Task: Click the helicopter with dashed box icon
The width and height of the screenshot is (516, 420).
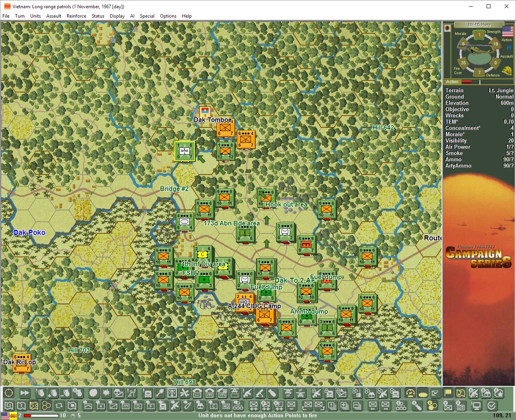Action: [234, 393]
